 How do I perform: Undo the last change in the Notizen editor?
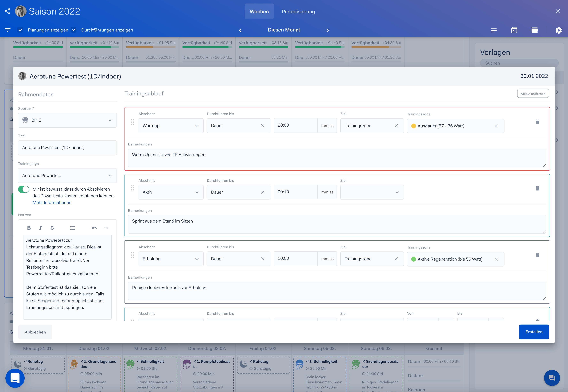(x=94, y=228)
